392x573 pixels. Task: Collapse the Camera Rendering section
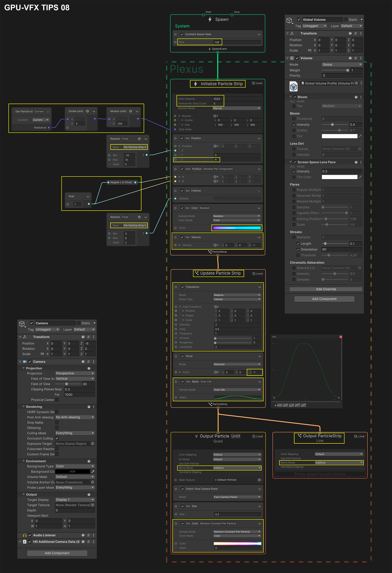(x=24, y=407)
